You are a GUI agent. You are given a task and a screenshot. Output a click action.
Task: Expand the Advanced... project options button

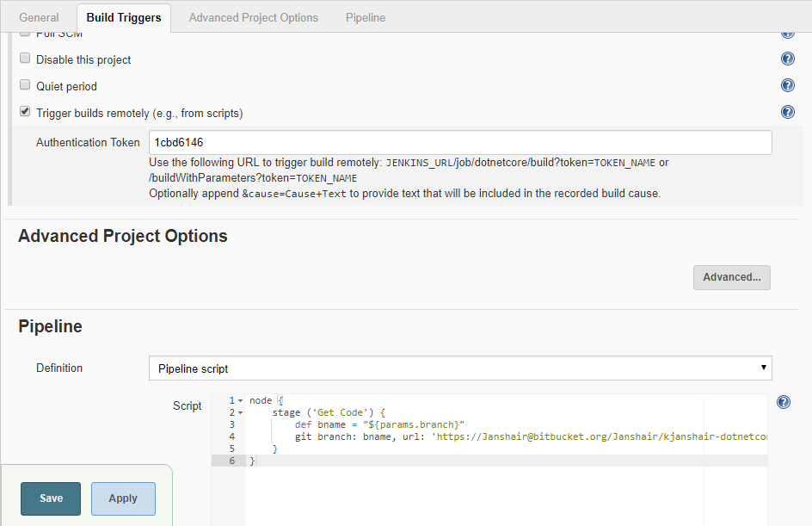[731, 277]
